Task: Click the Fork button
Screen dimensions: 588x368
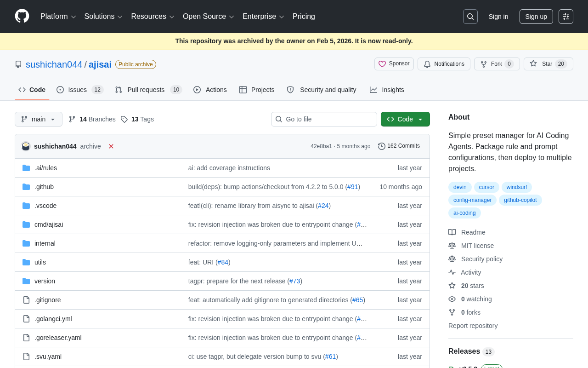Action: [x=497, y=64]
